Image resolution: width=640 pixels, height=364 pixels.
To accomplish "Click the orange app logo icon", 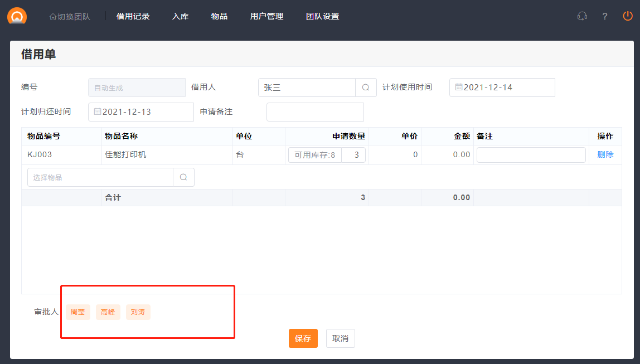I will [17, 16].
